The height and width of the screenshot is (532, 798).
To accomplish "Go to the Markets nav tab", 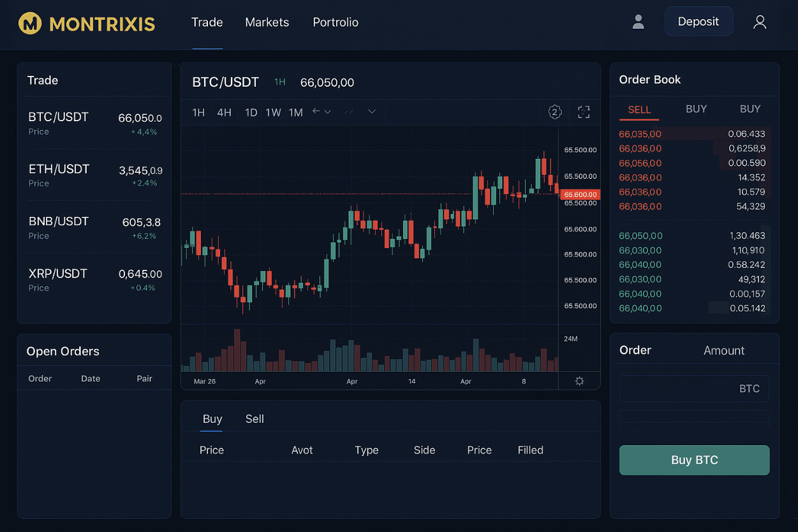I will click(267, 22).
